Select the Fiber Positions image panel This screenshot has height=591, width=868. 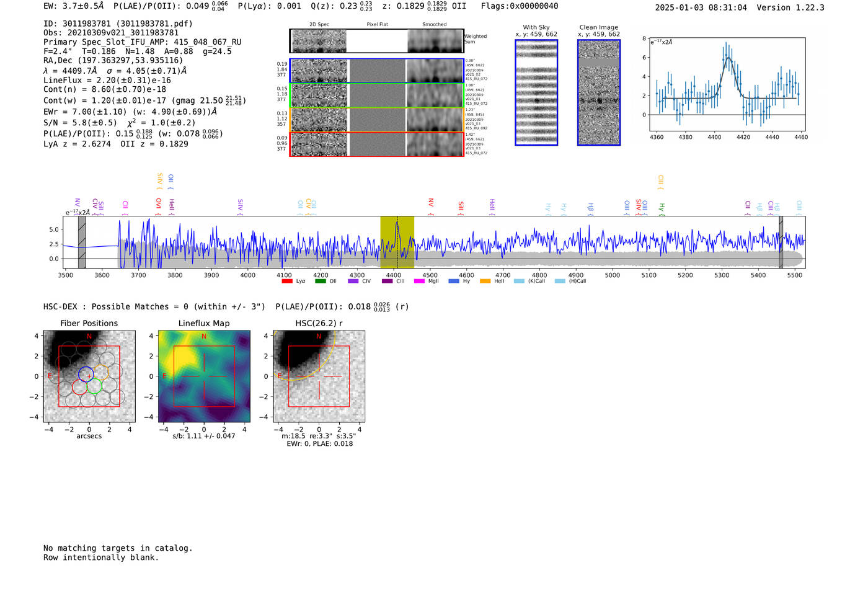pyautogui.click(x=89, y=376)
